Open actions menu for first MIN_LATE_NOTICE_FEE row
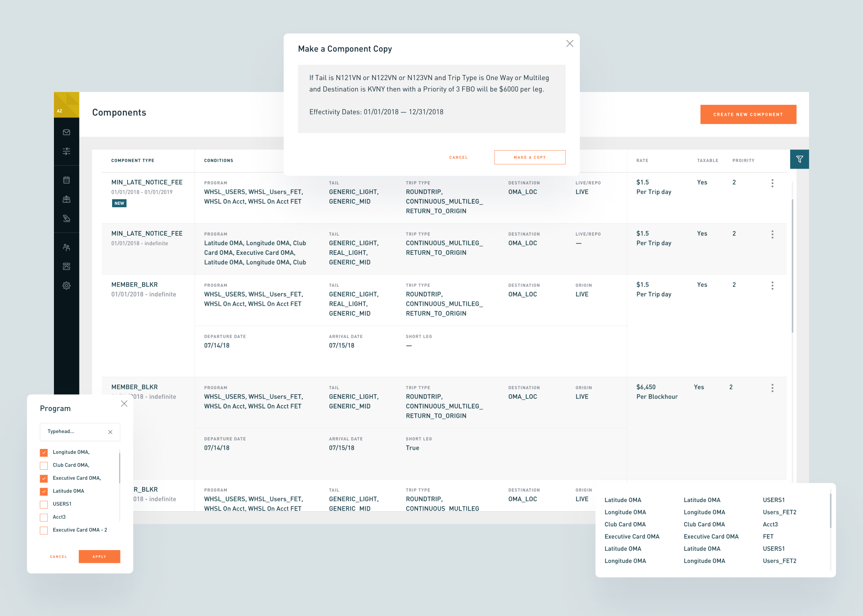Image resolution: width=863 pixels, height=616 pixels. [x=772, y=183]
